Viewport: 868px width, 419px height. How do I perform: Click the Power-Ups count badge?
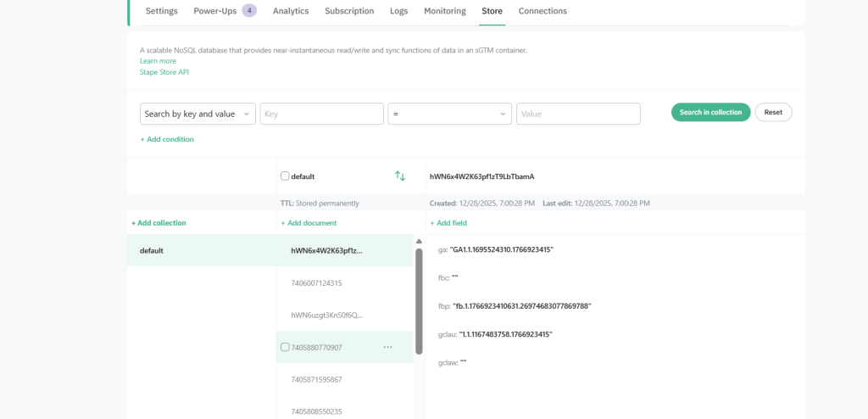click(249, 11)
